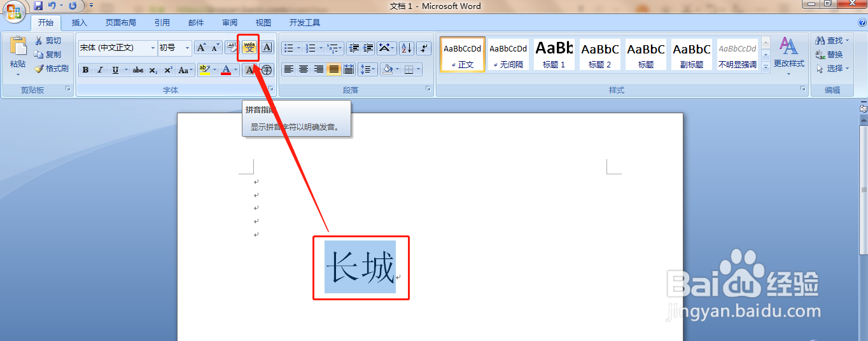The height and width of the screenshot is (341, 868).
Task: Open the Font dialog launcher in 字体 group
Action: tap(271, 89)
